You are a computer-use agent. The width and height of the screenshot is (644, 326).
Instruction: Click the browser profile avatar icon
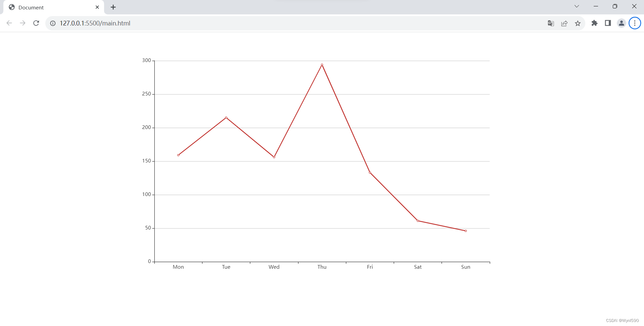tap(622, 23)
